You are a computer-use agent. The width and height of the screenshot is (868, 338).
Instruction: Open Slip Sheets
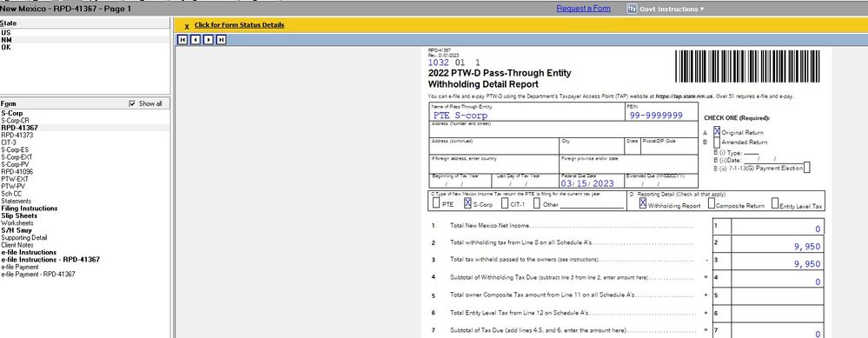[84, 215]
